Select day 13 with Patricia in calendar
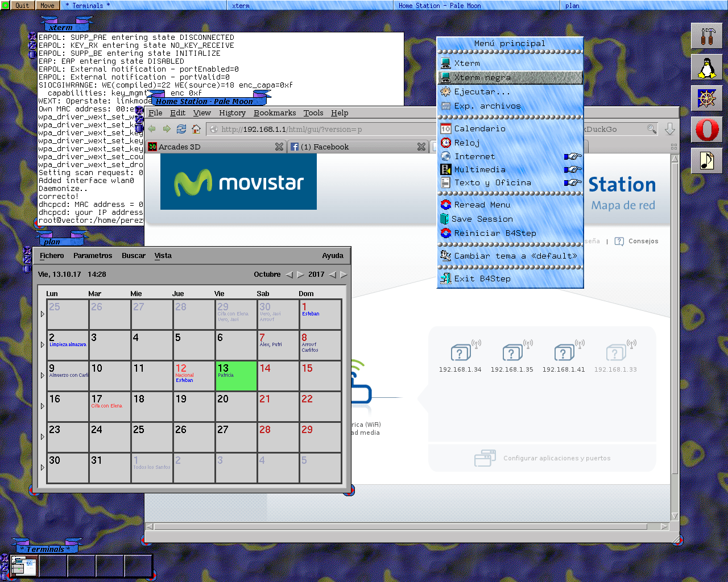The image size is (728, 582). [x=236, y=376]
